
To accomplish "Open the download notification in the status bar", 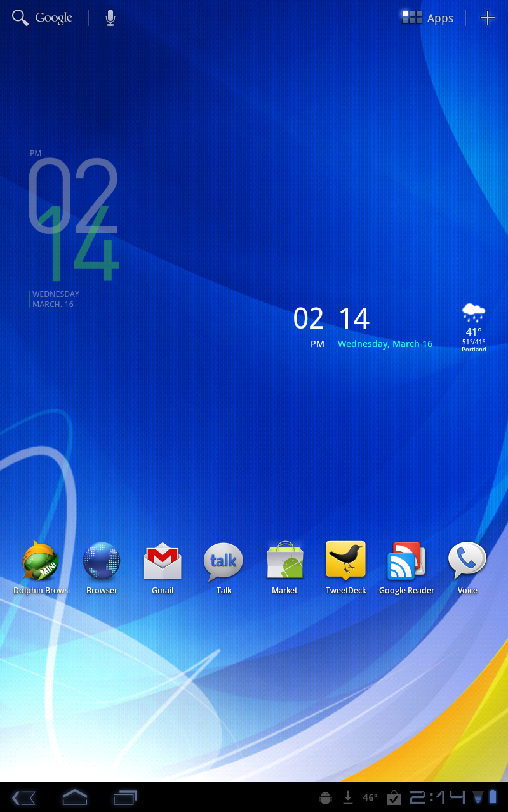I will tap(348, 797).
